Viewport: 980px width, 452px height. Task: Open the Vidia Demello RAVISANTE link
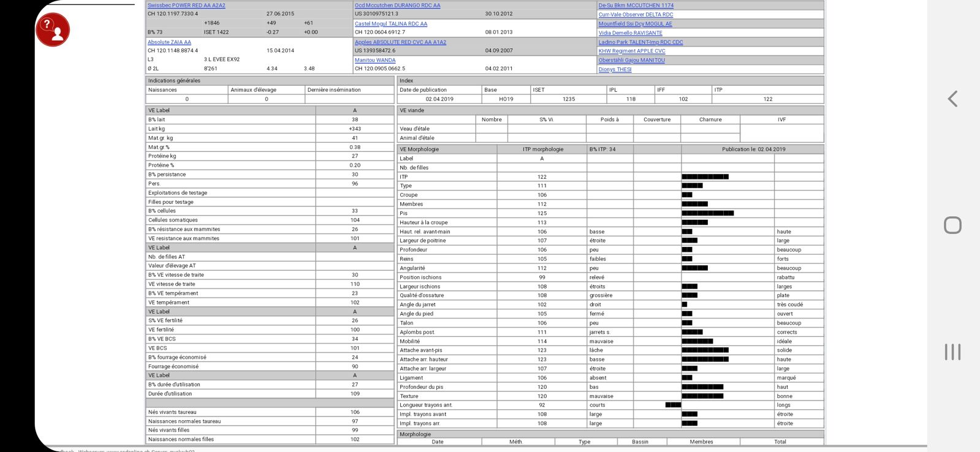pyautogui.click(x=630, y=33)
